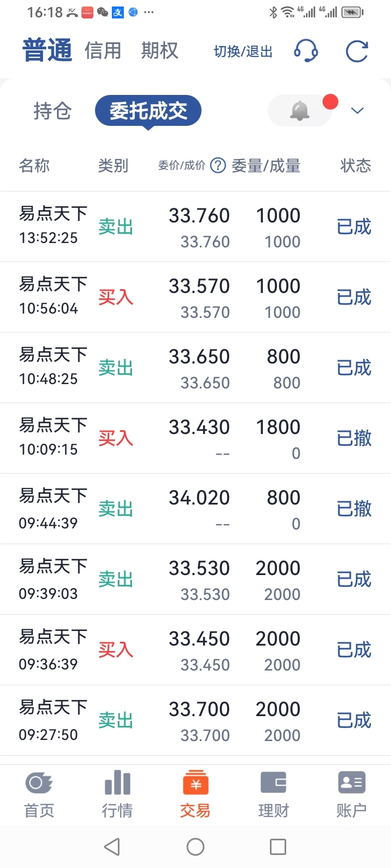Switch to 期权 options tab
The image size is (391, 868).
coord(160,51)
